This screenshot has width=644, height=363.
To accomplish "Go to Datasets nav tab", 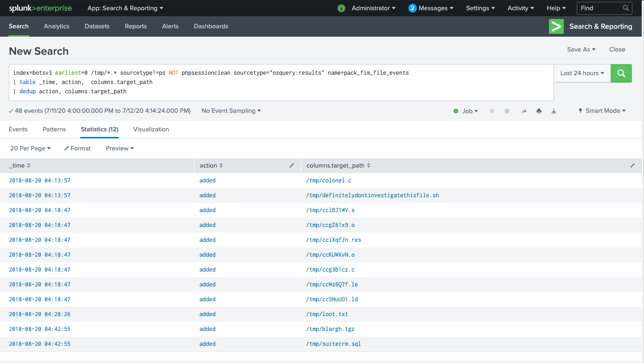I will pyautogui.click(x=97, y=26).
